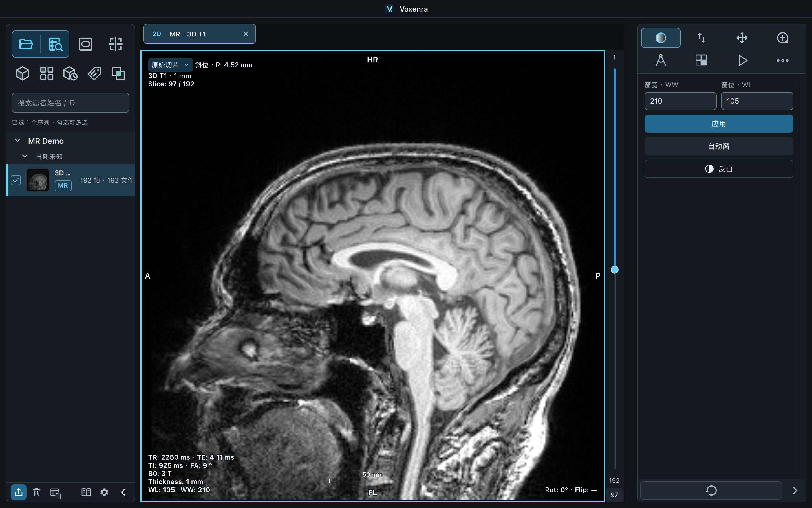Screen dimensions: 812x508
Task: Activate the window level contrast tool
Action: [x=661, y=38]
